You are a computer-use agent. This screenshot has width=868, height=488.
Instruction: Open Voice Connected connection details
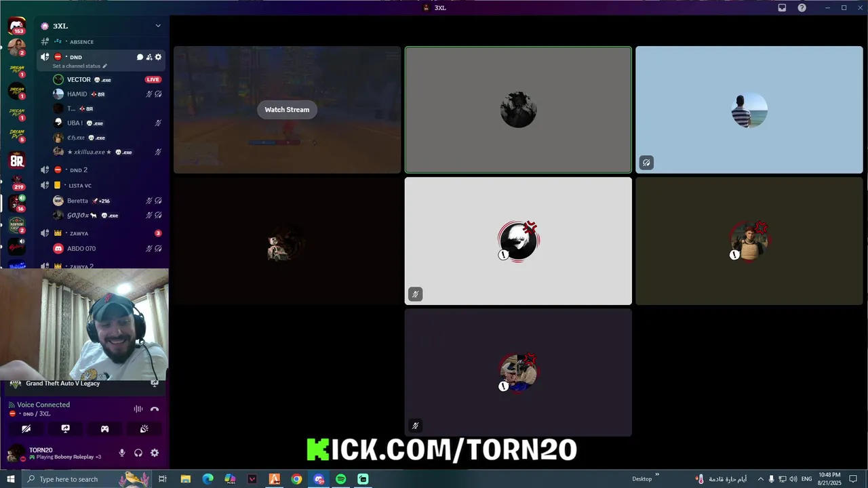[x=43, y=405]
